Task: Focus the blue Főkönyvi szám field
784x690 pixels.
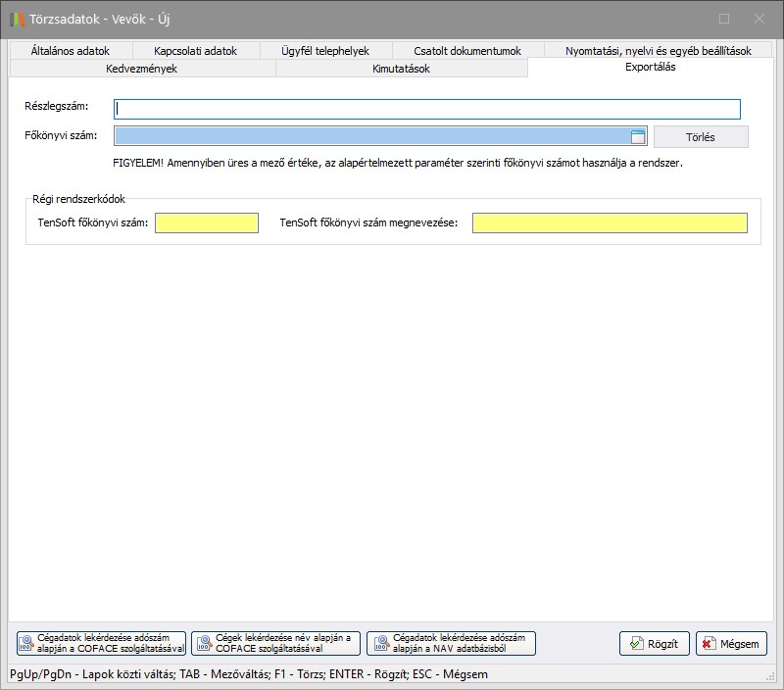Action: click(372, 136)
